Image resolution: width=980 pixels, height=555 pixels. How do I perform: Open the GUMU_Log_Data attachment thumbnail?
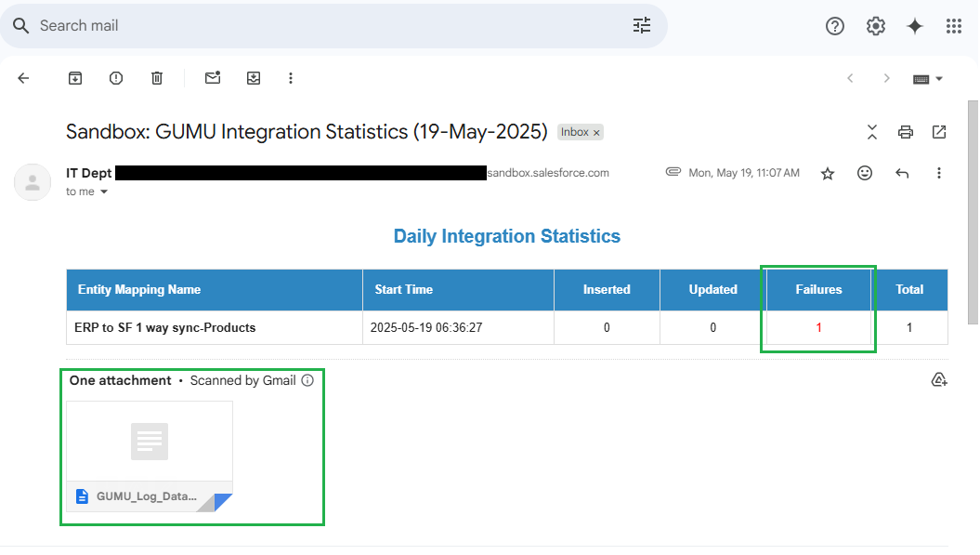tap(150, 456)
